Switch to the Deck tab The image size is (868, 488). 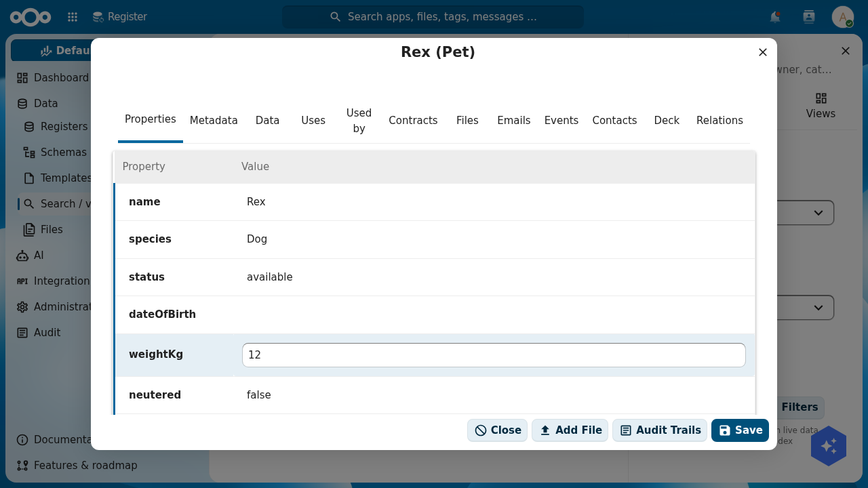click(667, 121)
